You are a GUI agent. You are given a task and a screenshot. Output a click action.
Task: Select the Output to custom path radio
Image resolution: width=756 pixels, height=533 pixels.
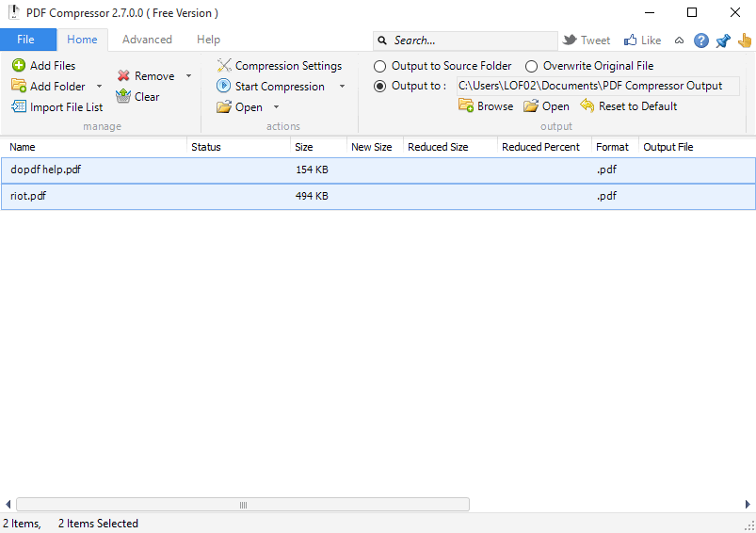(380, 87)
